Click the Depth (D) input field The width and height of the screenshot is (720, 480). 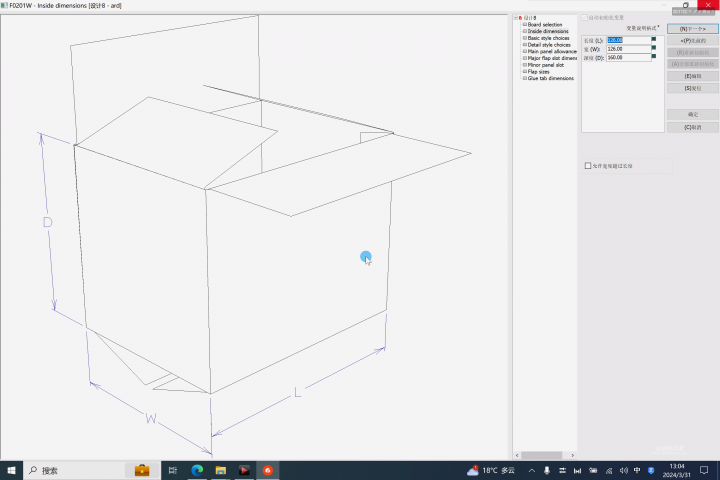tap(628, 57)
